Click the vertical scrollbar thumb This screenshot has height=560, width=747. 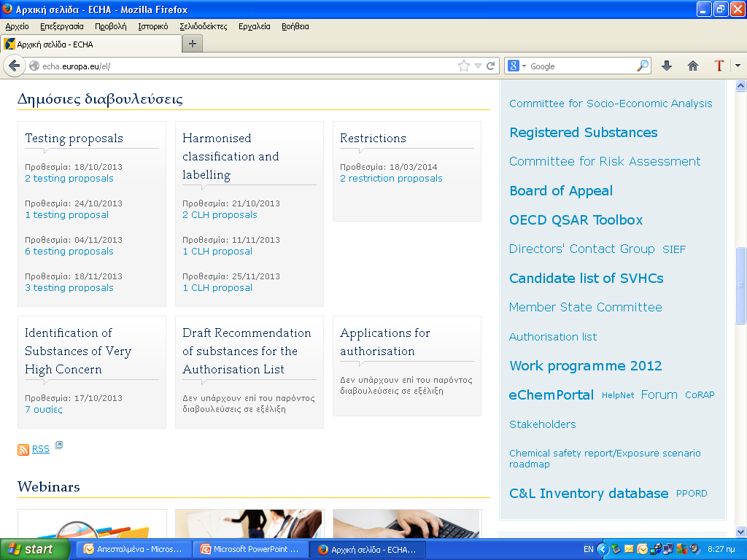tap(740, 285)
